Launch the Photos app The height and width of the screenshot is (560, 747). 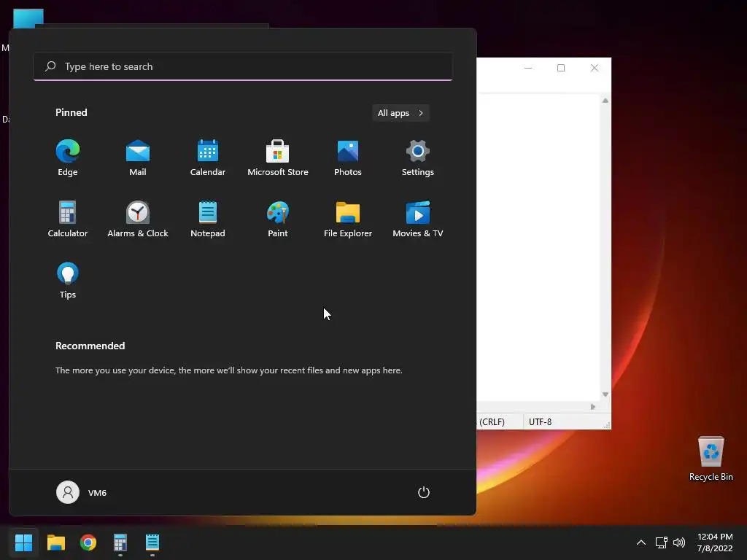click(x=348, y=158)
